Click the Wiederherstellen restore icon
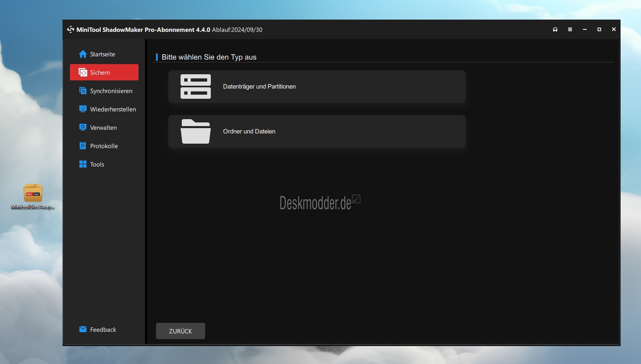The image size is (641, 364). click(x=83, y=109)
